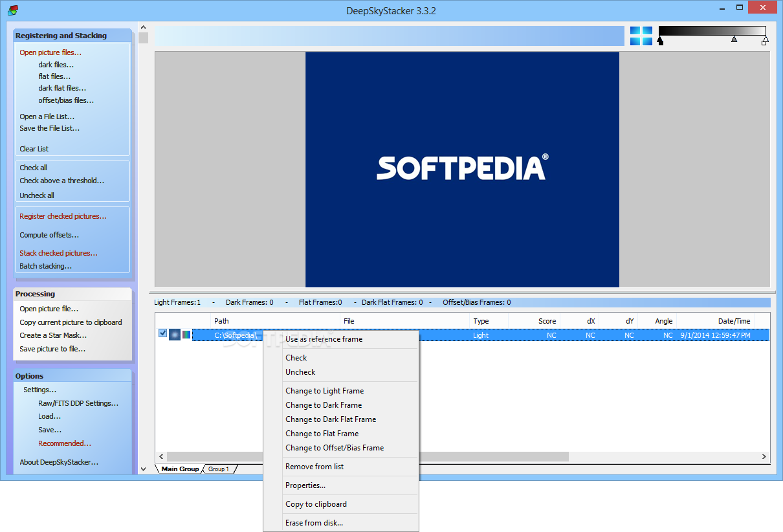Click Compute offsets...
The image size is (783, 532).
[49, 235]
